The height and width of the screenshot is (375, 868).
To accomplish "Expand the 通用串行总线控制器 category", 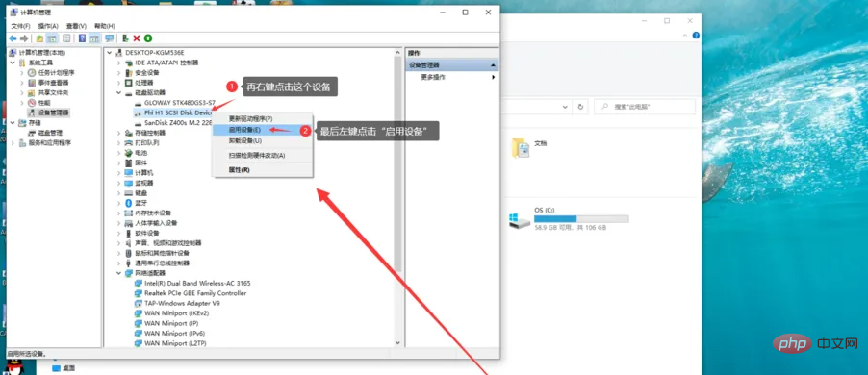I will tap(118, 263).
